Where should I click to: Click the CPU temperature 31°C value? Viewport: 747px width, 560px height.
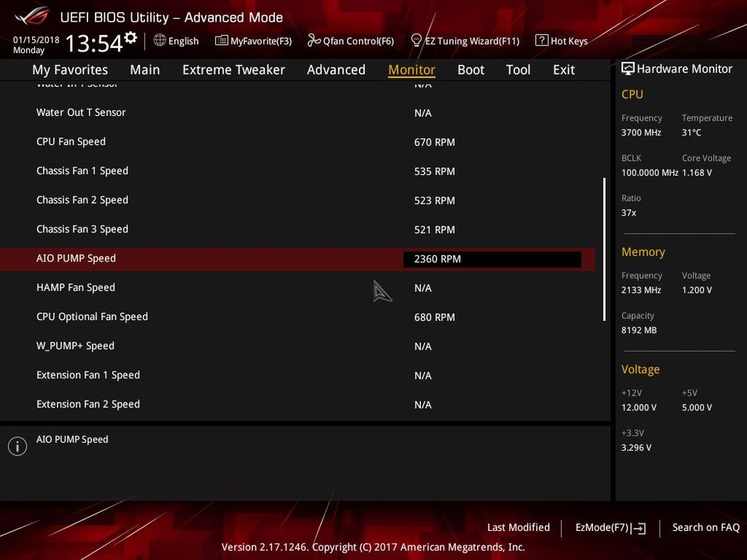point(691,132)
